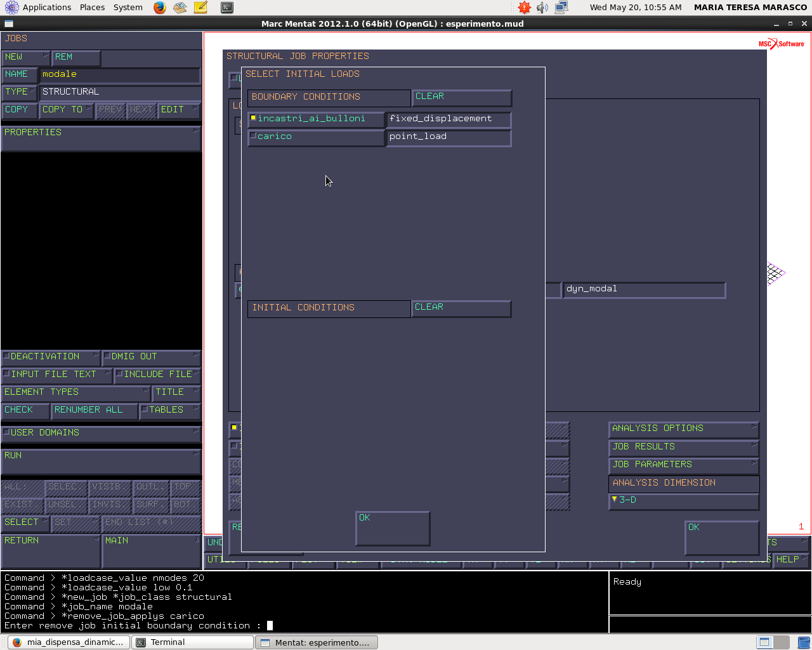Create NEW job
Screen dimensions: 812x650
[x=25, y=58]
